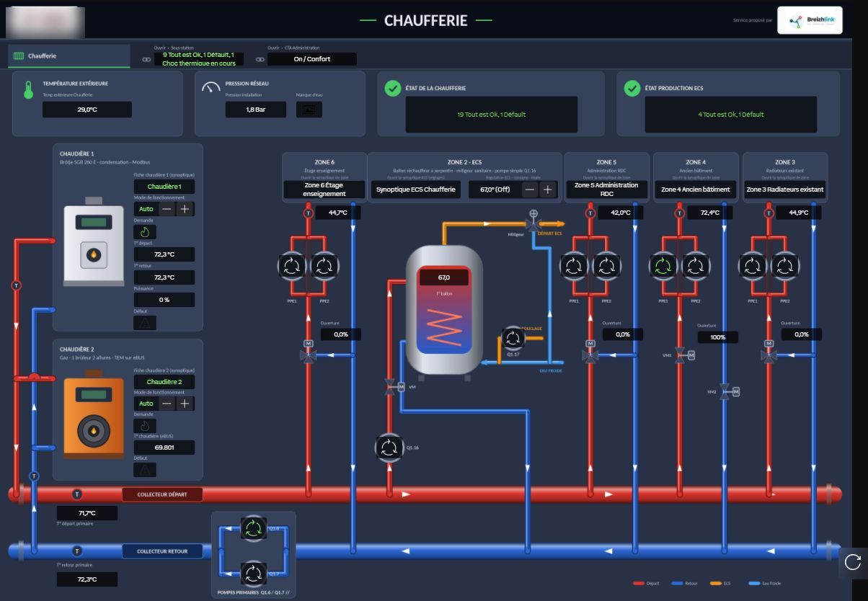Select Zone 3 pump PPE1
Screen dimensions: 868x601
(x=753, y=266)
